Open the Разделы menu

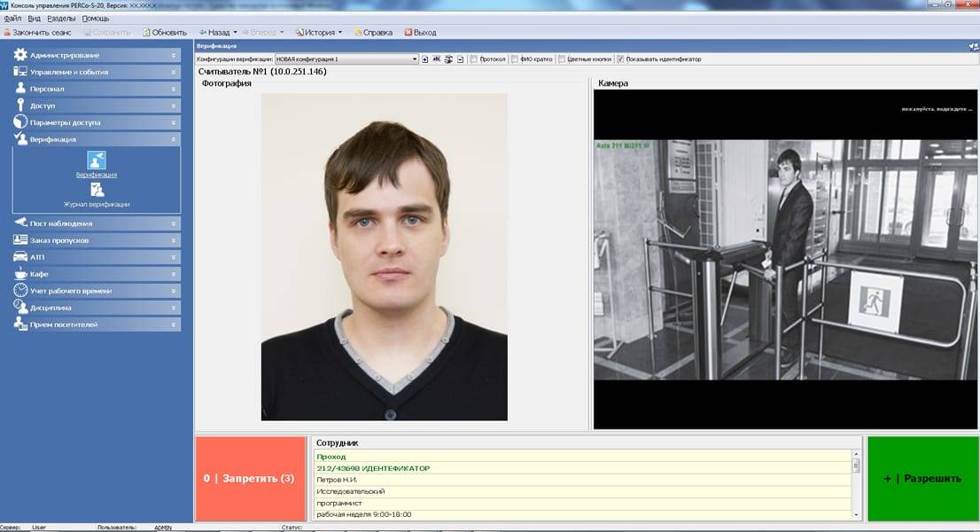60,19
